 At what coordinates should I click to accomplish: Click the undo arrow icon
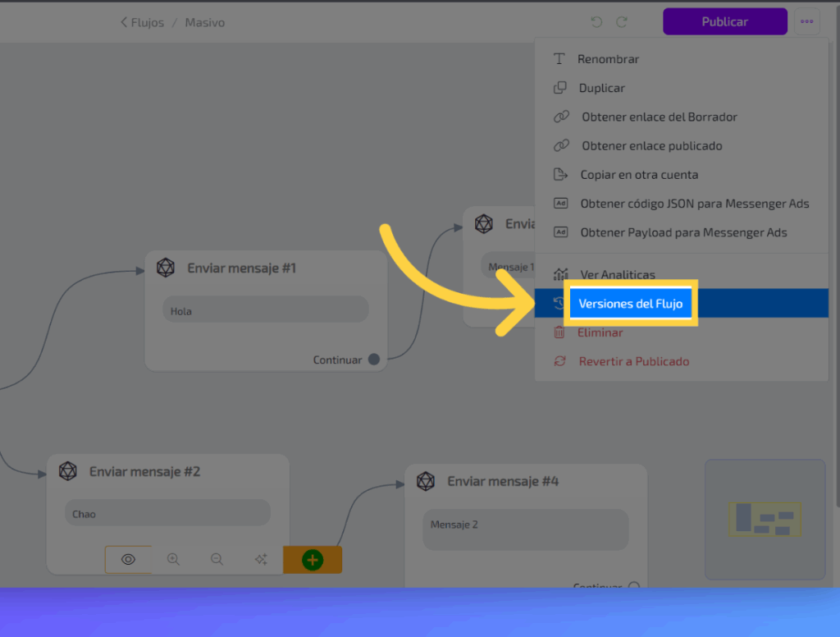point(596,22)
